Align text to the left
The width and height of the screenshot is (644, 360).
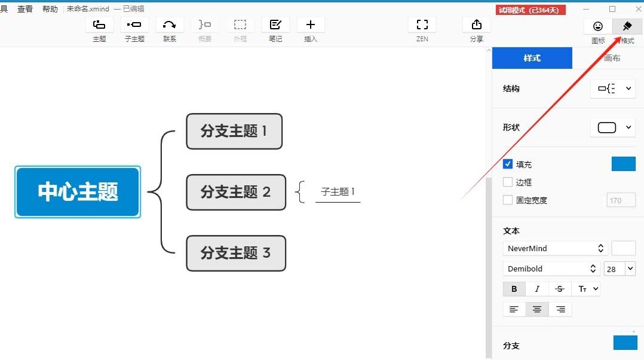pos(514,309)
